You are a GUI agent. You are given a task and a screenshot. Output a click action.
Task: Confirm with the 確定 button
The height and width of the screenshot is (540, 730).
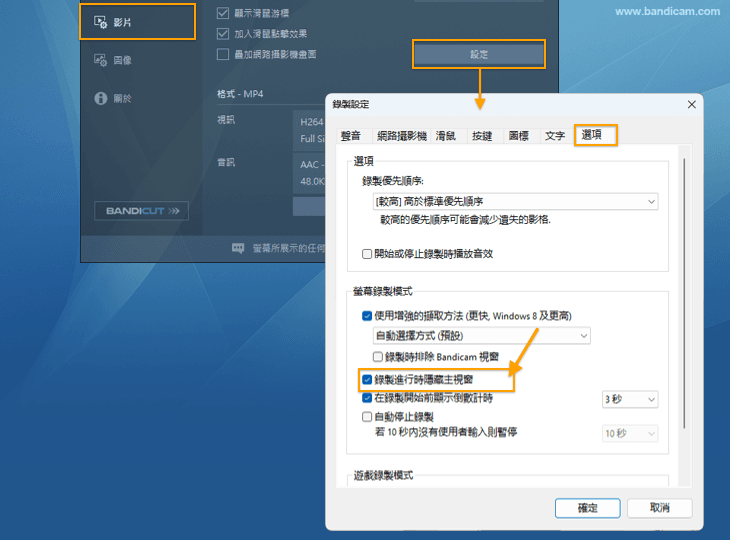(587, 508)
